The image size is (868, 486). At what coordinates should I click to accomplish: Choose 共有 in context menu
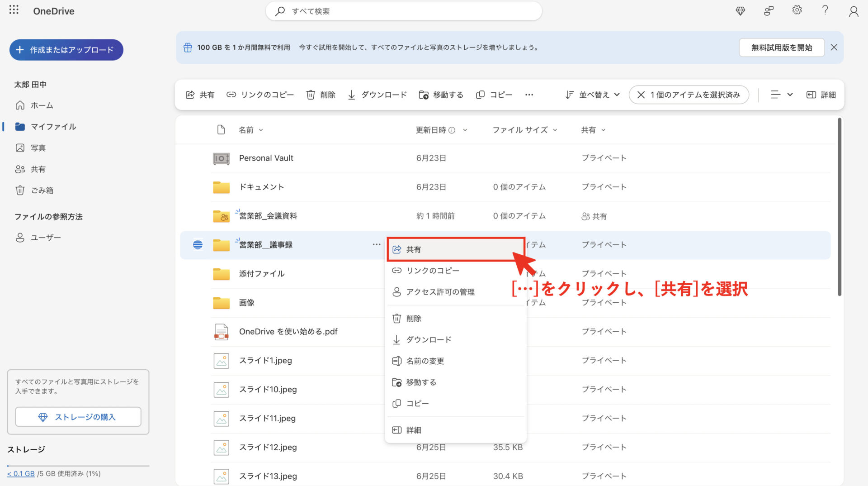tap(456, 249)
